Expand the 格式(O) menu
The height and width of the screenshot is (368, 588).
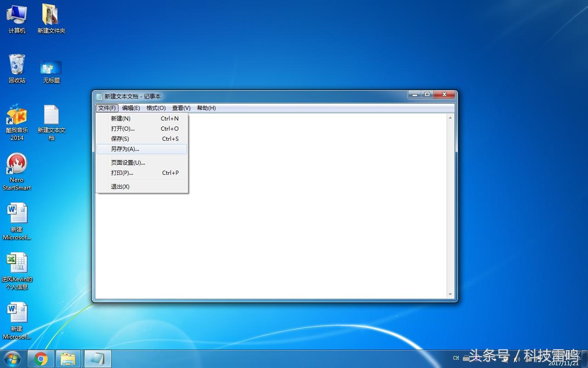point(156,108)
